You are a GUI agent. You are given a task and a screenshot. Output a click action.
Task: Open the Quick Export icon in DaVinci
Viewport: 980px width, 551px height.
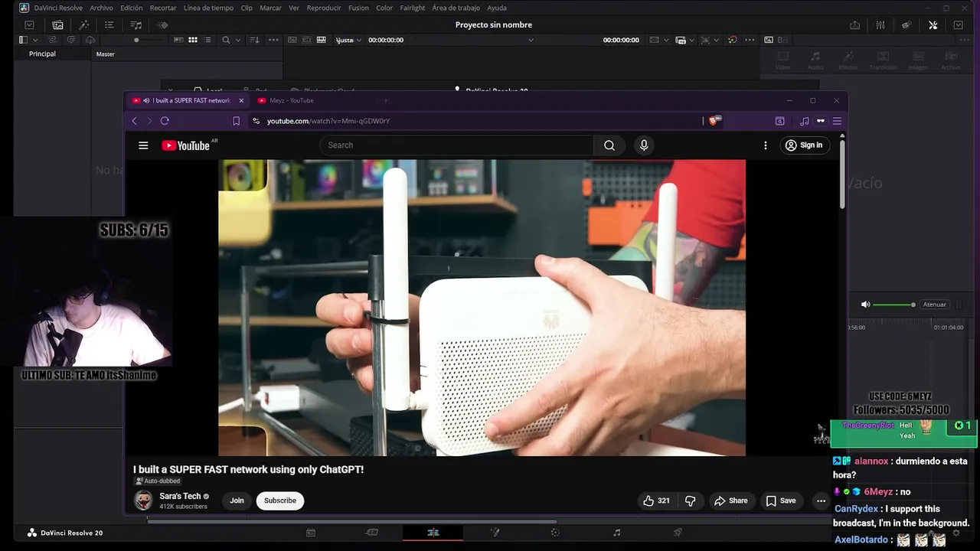854,24
